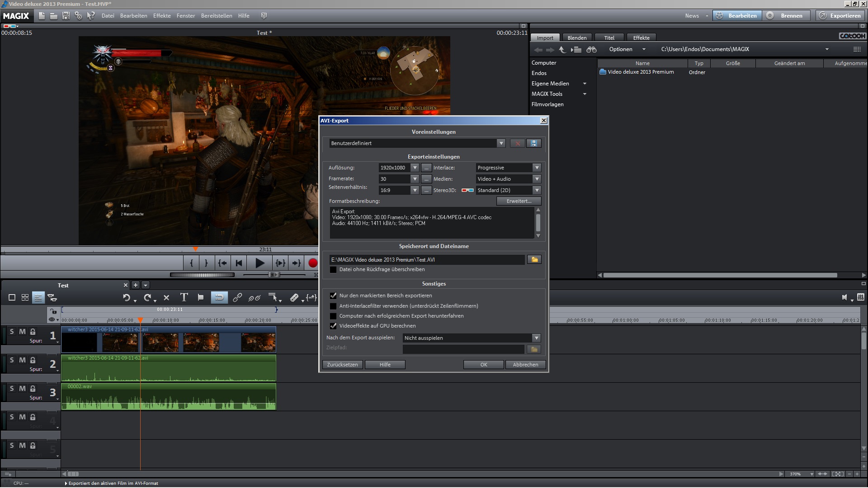Screen dimensions: 868x488
Task: Open the Framerate dropdown
Action: tap(415, 179)
